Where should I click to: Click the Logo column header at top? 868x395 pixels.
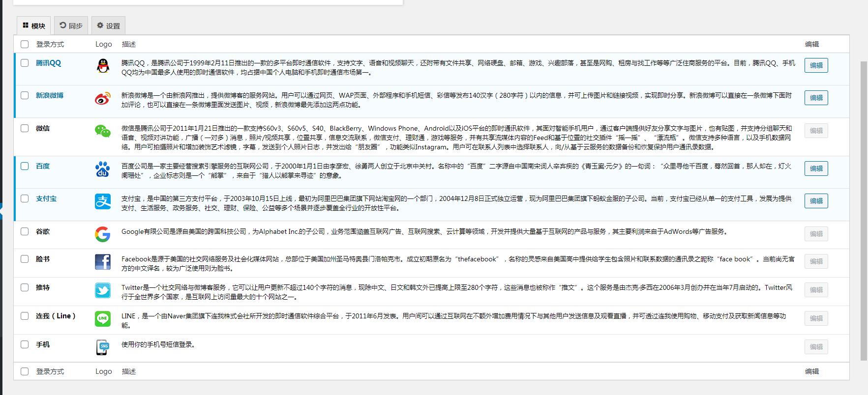tap(104, 44)
